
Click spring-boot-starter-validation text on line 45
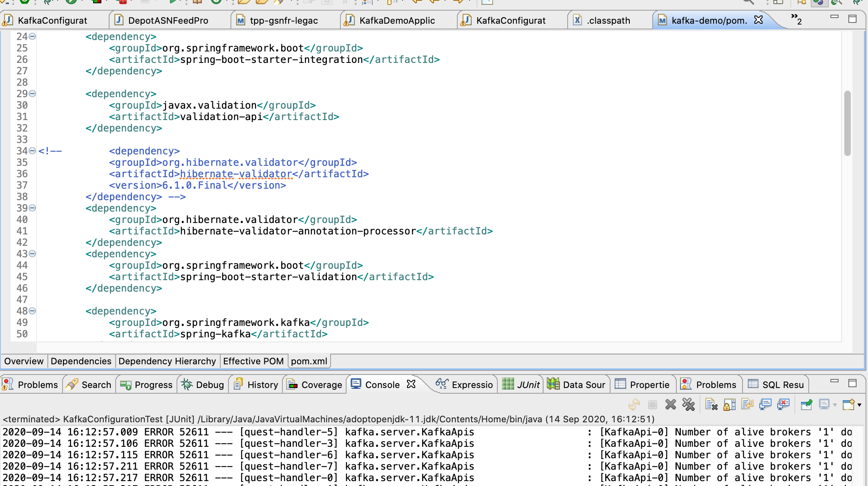(x=268, y=277)
